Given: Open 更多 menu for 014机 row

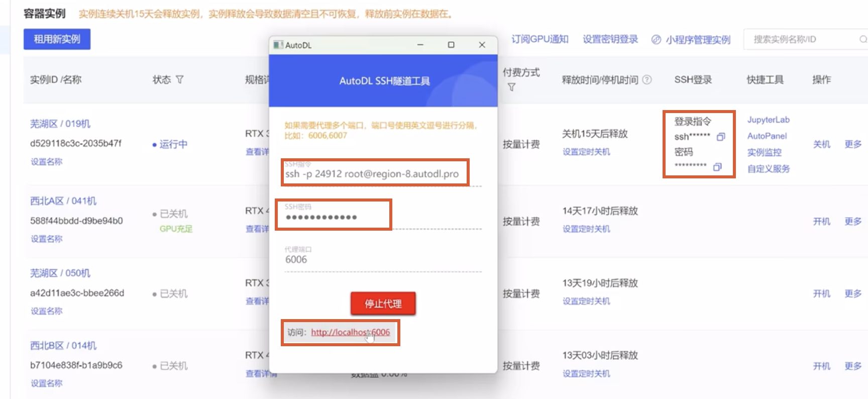Looking at the screenshot, I should click(853, 366).
